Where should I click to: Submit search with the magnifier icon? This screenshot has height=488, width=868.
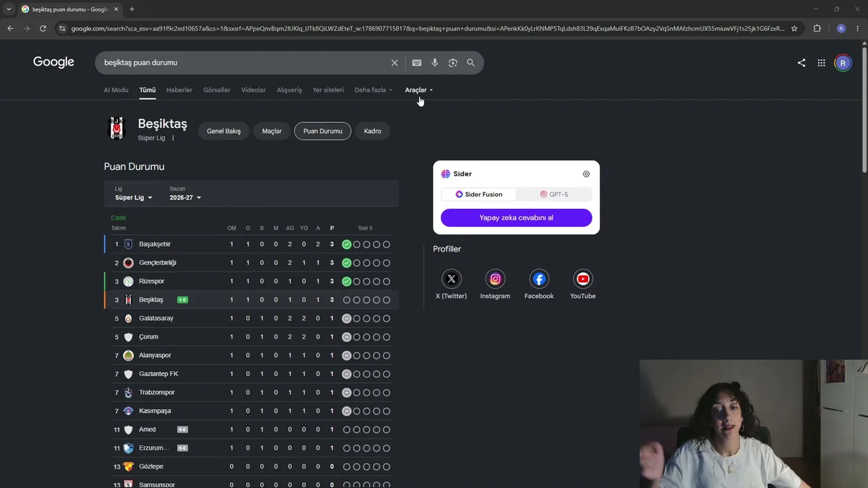[x=471, y=62]
